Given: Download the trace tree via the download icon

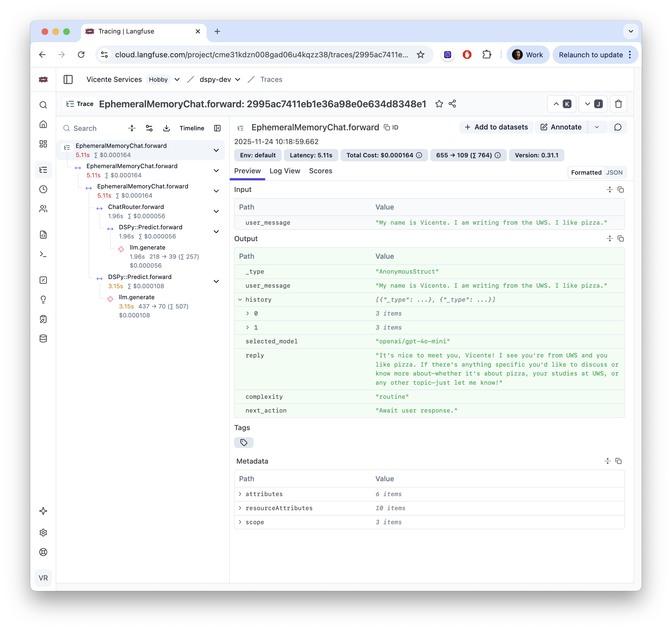Looking at the screenshot, I should click(x=166, y=128).
